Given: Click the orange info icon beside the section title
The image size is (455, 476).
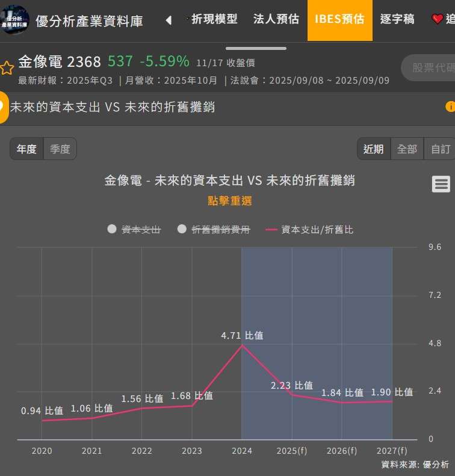Looking at the screenshot, I should click(450, 107).
